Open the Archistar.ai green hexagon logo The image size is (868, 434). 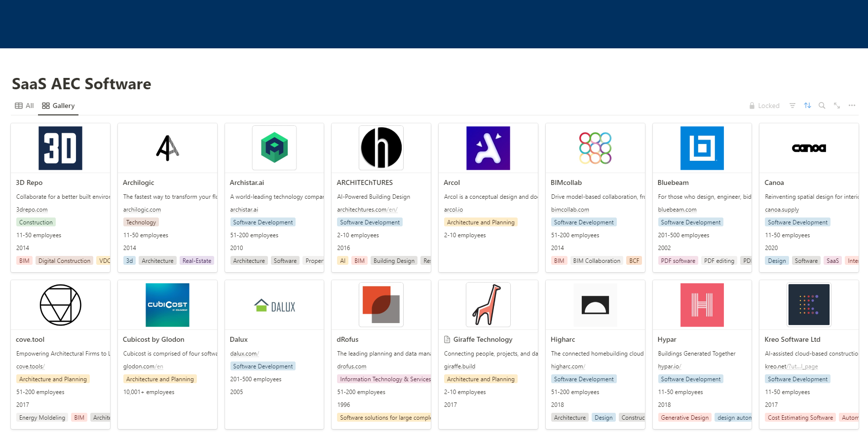pyautogui.click(x=274, y=148)
